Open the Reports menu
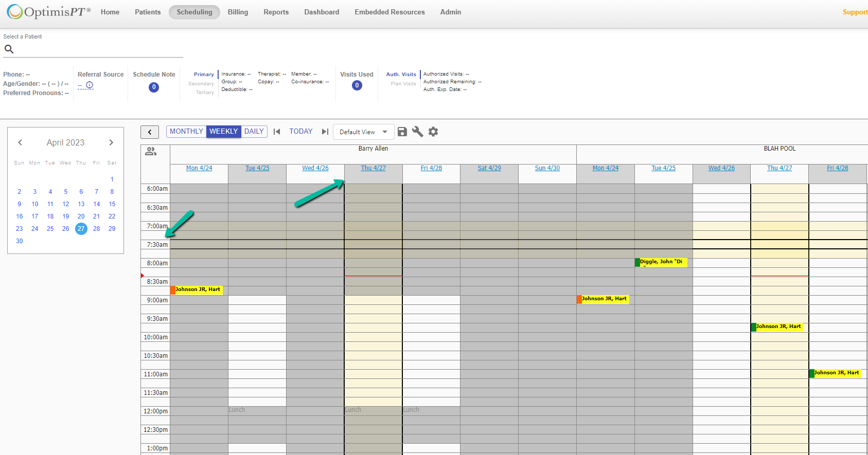This screenshot has width=868, height=455. [276, 12]
